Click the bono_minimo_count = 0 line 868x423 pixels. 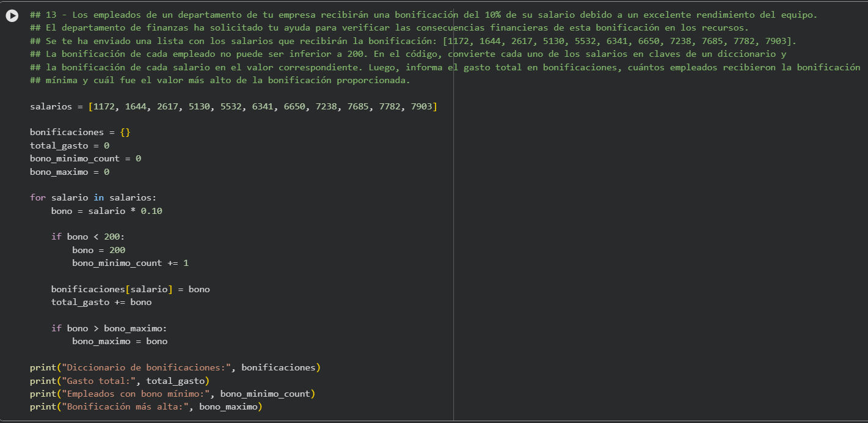tap(86, 158)
